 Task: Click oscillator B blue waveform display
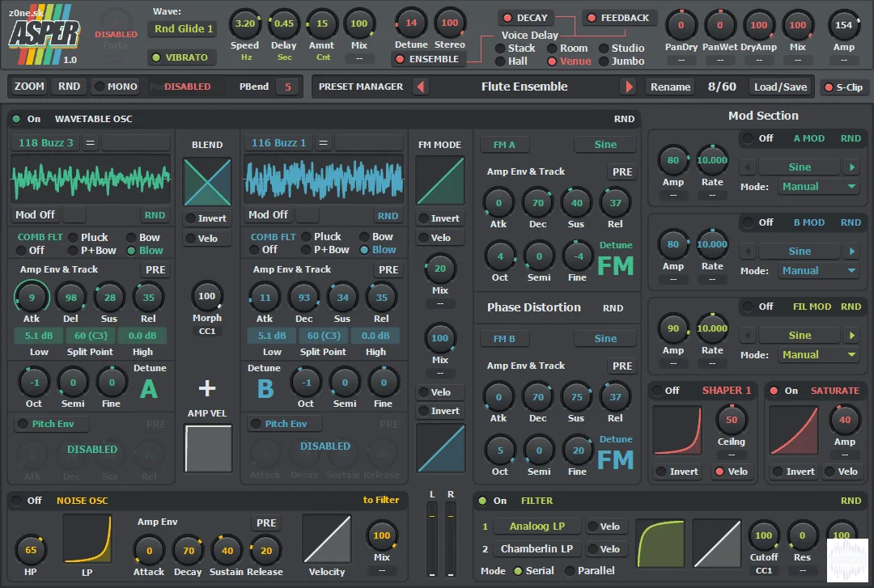pyautogui.click(x=324, y=179)
